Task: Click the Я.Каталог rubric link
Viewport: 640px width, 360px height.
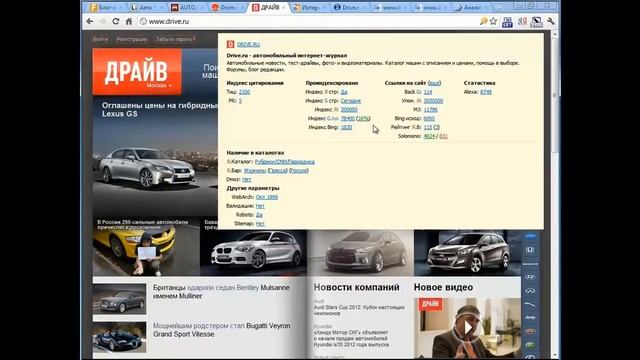Action: point(284,162)
